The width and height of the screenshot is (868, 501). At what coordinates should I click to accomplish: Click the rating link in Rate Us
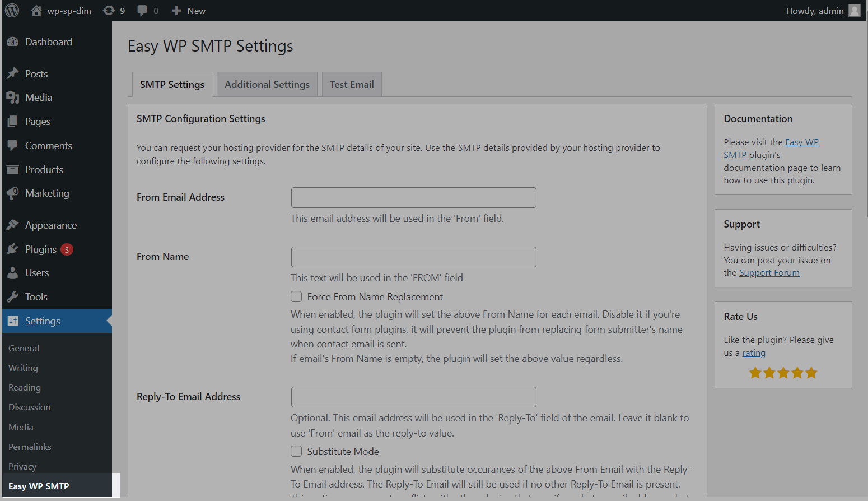[754, 353]
